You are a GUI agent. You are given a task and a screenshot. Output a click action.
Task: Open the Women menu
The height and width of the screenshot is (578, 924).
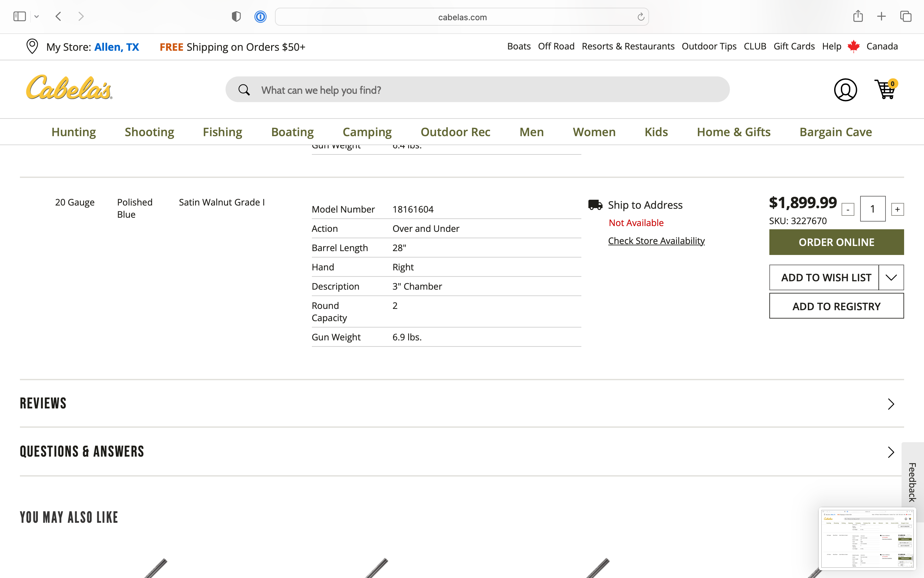(594, 132)
